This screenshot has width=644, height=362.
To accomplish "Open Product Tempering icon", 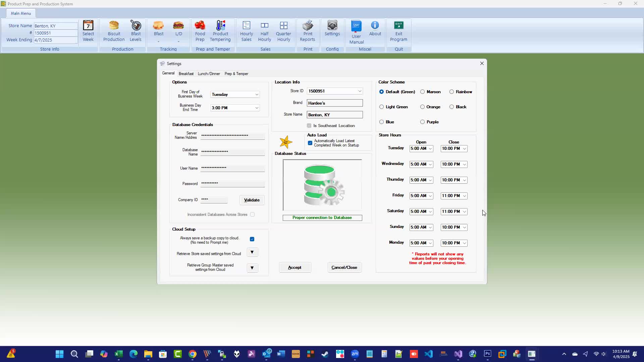I will [220, 25].
